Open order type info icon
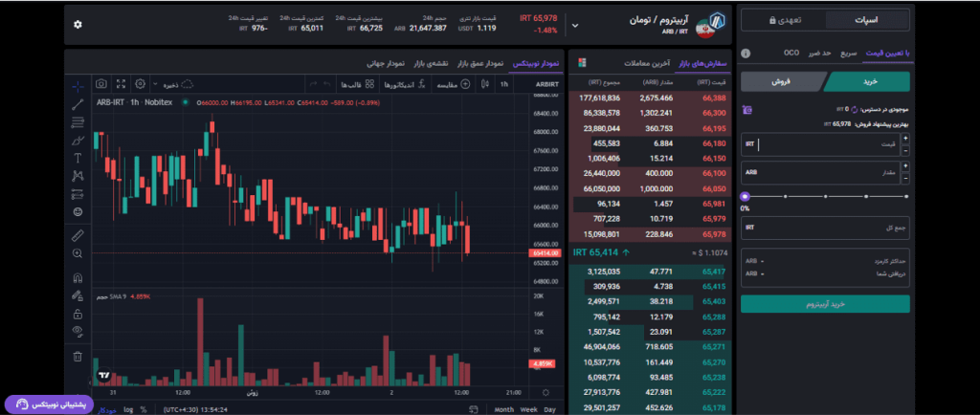Image resolution: width=980 pixels, height=415 pixels. tap(744, 54)
